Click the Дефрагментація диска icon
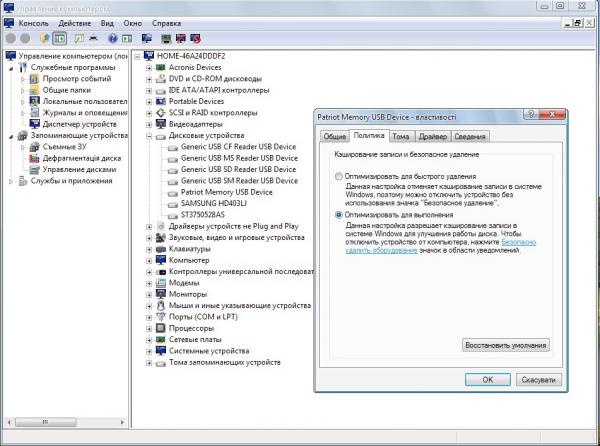 click(33, 158)
